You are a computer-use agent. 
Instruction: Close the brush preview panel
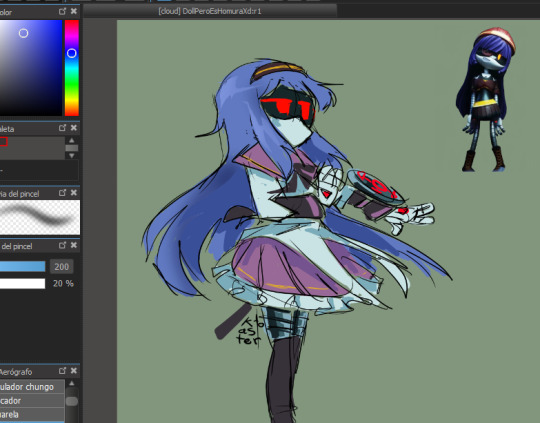(x=74, y=193)
